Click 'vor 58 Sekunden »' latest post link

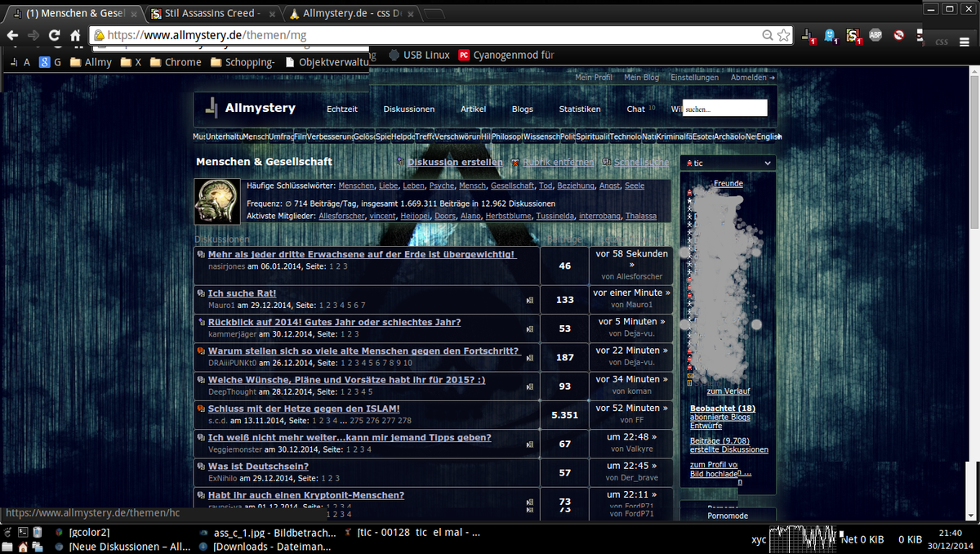[x=631, y=259]
